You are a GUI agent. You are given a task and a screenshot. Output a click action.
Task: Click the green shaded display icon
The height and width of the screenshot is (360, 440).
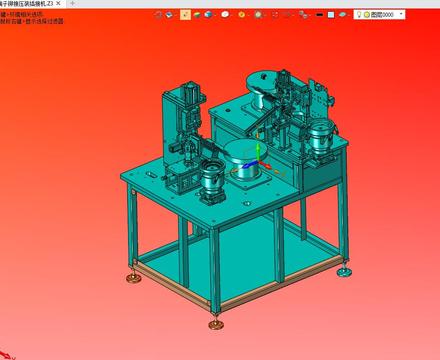pyautogui.click(x=197, y=15)
